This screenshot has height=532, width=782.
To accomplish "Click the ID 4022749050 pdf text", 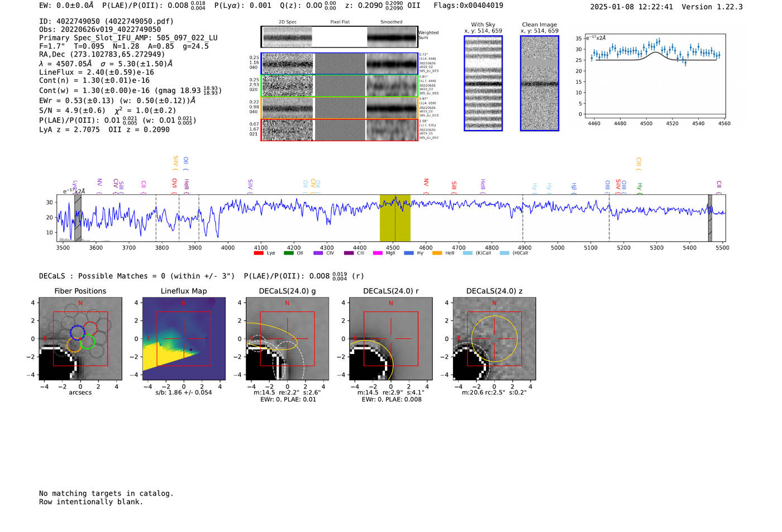I will click(106, 21).
